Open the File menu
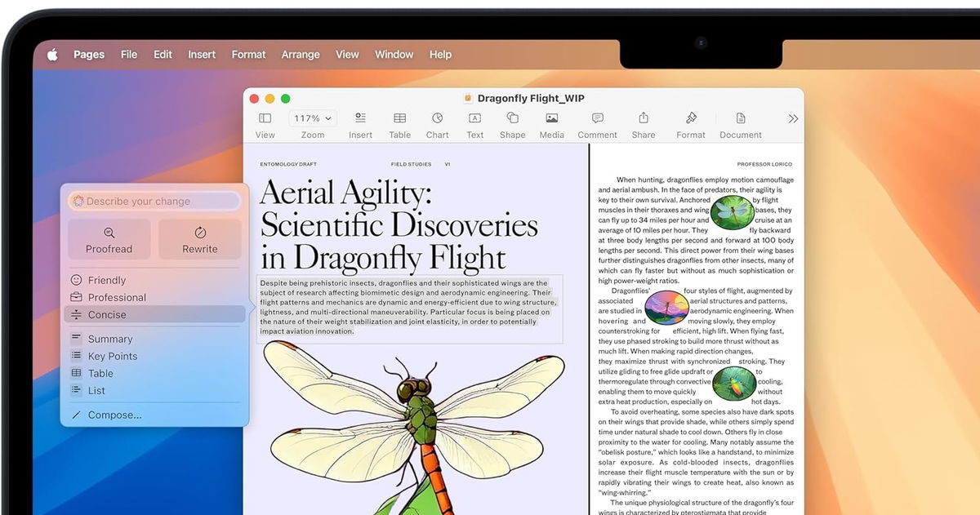This screenshot has width=980, height=515. (129, 55)
